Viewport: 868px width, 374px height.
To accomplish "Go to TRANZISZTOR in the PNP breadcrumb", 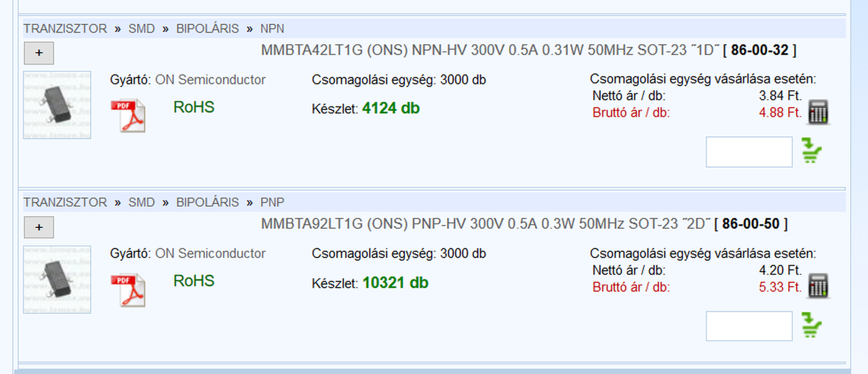I will click(x=65, y=202).
